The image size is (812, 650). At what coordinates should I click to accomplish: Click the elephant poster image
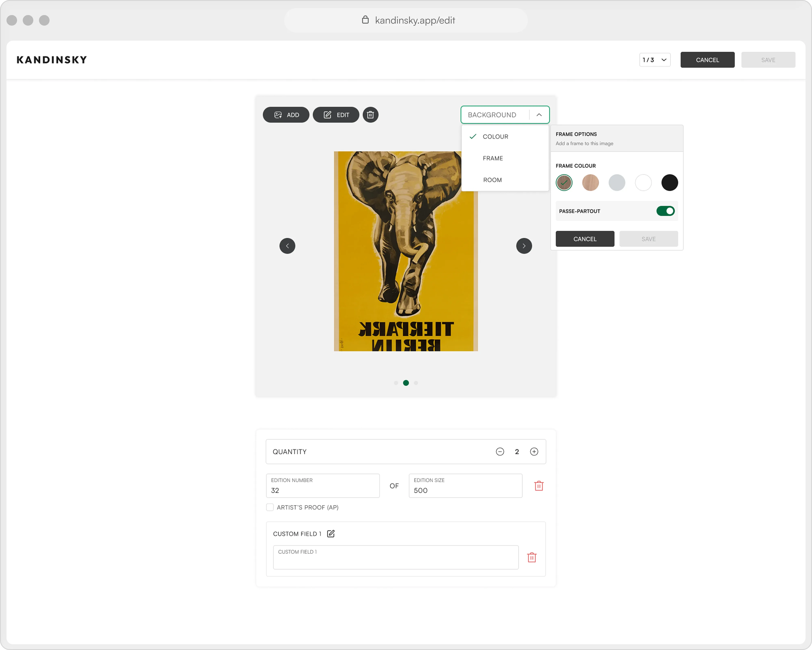[x=406, y=251]
